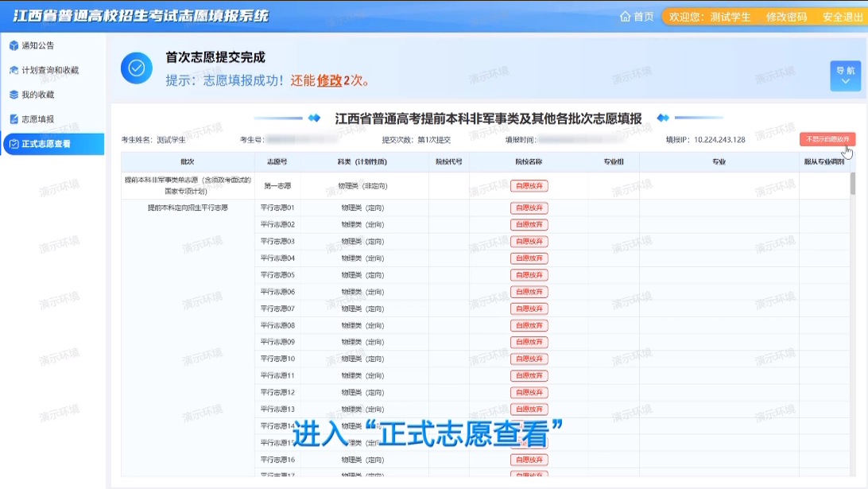Screen dimensions: 868x489
Task: Click the 平行志愿12 cell
Action: 277,392
